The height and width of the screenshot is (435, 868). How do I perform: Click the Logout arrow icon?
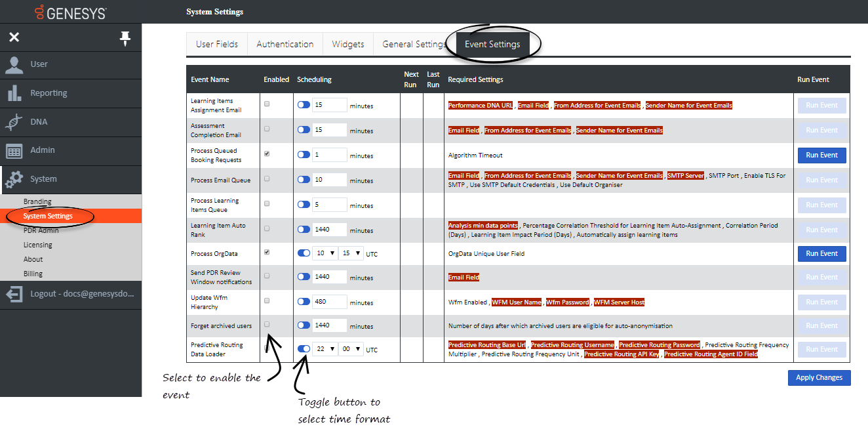14,294
